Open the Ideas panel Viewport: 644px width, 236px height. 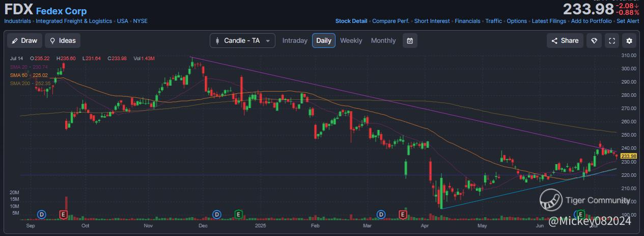click(62, 41)
